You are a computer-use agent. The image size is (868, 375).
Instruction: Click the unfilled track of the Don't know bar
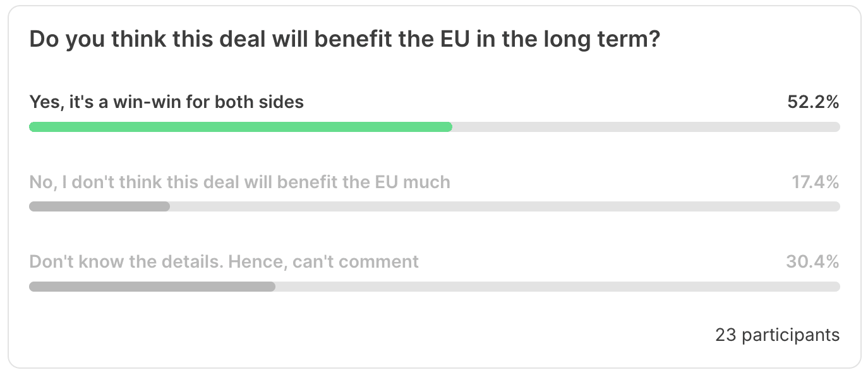click(556, 287)
